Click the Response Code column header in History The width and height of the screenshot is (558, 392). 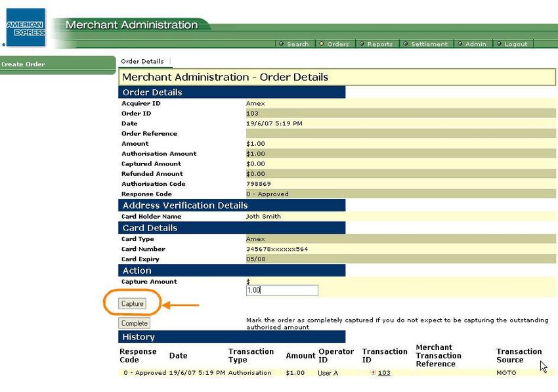pos(138,355)
